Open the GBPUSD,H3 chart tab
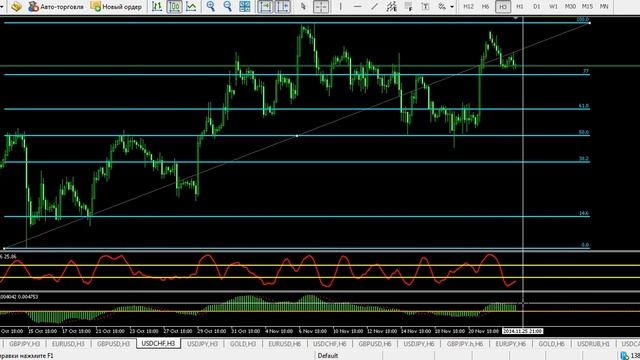This screenshot has width=640, height=360. coord(113,344)
